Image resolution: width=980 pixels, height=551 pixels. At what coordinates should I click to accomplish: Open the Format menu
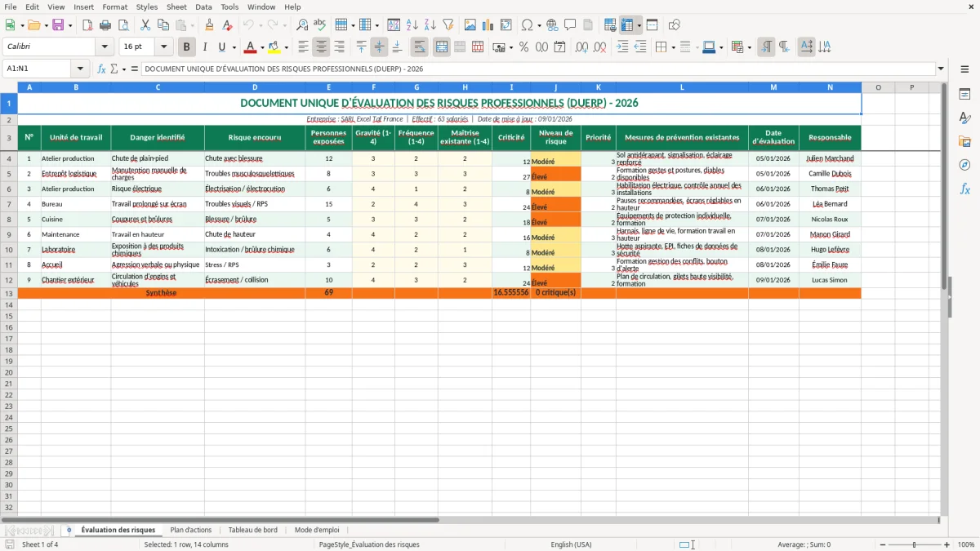point(114,7)
